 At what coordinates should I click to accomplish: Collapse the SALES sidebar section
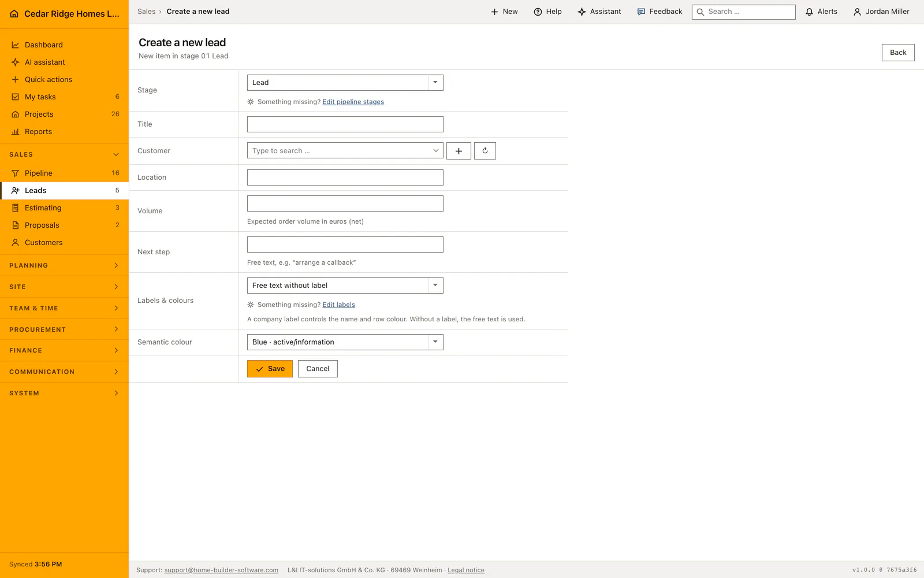(x=64, y=154)
